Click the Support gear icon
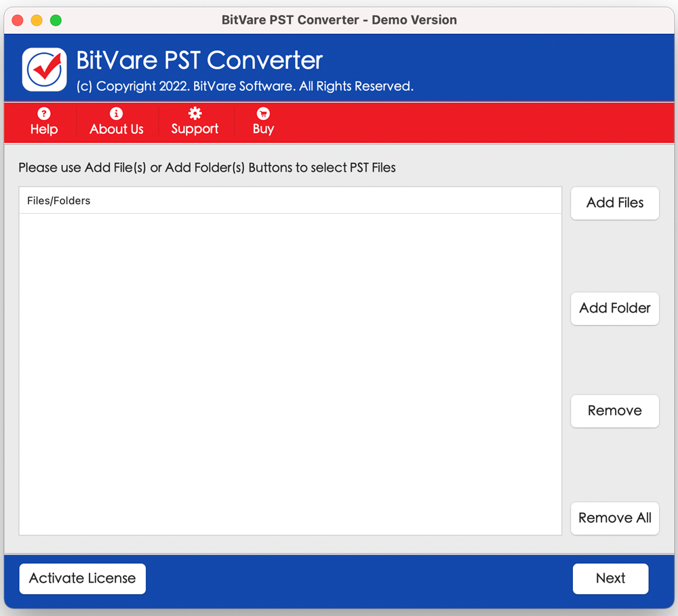 [x=195, y=113]
